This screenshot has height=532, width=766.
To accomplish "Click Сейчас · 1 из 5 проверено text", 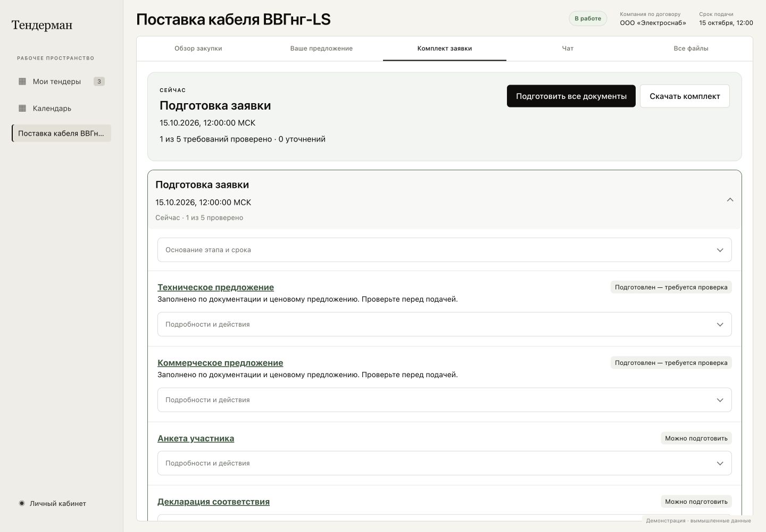I will tap(199, 218).
